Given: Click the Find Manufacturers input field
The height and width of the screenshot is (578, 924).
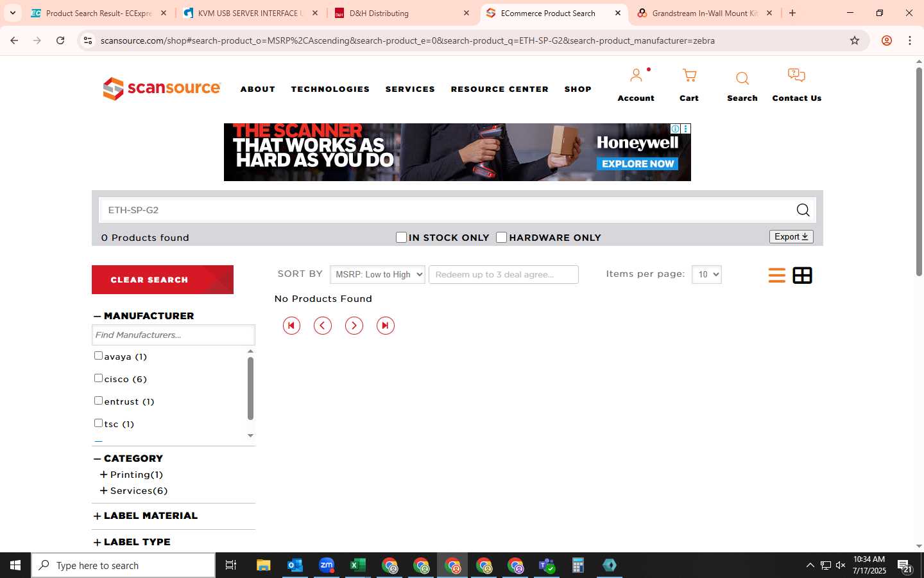Looking at the screenshot, I should click(173, 335).
